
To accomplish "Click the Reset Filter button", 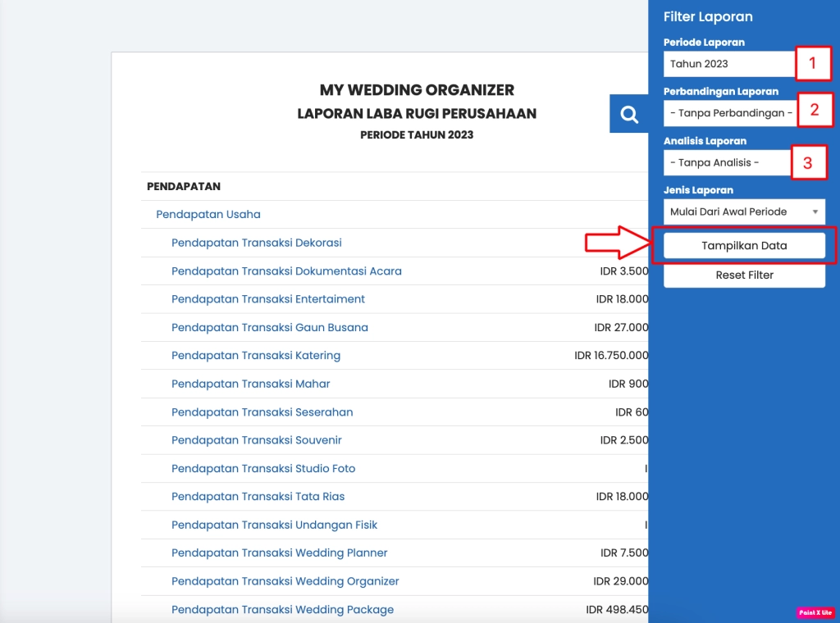I will 744,275.
